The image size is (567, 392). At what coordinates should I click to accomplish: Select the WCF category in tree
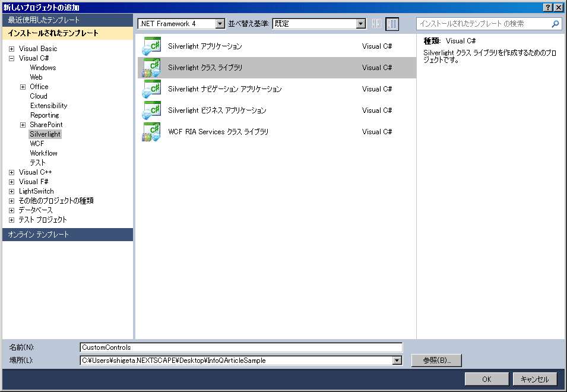coord(37,144)
